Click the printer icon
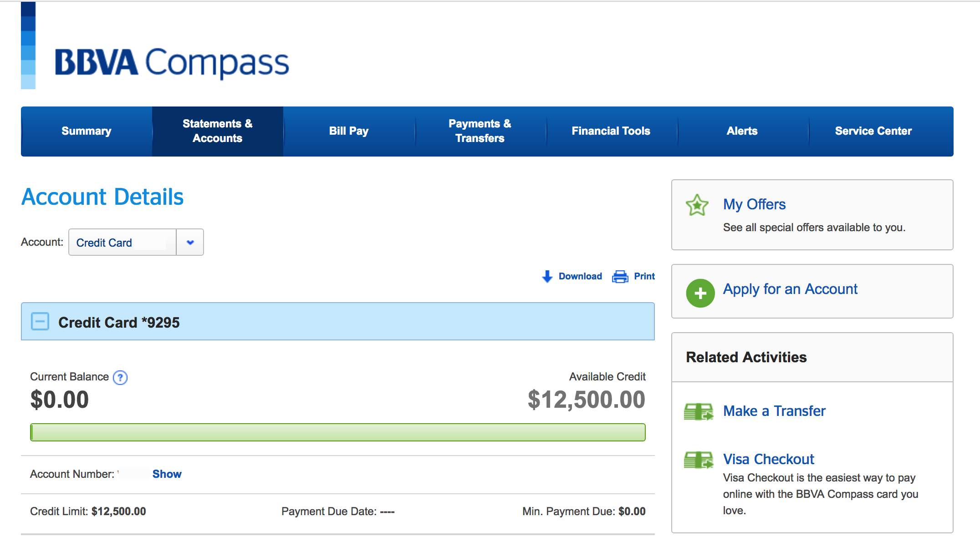This screenshot has height=547, width=980. 620,276
